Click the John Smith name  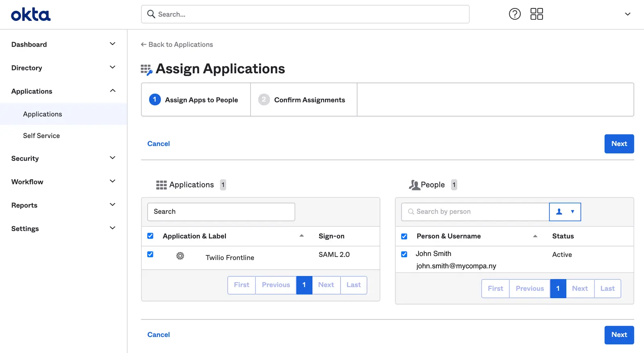[433, 254]
